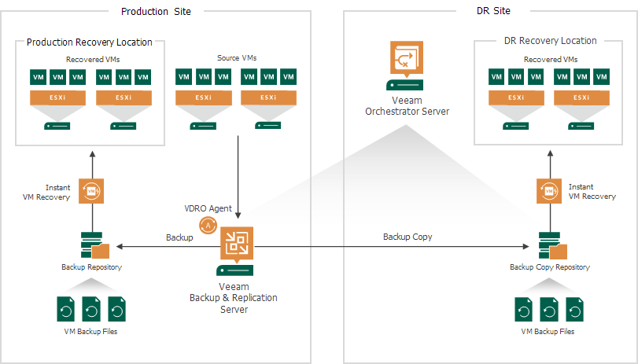Select first VM box in Production Recovery Location
The image size is (638, 364).
(39, 77)
